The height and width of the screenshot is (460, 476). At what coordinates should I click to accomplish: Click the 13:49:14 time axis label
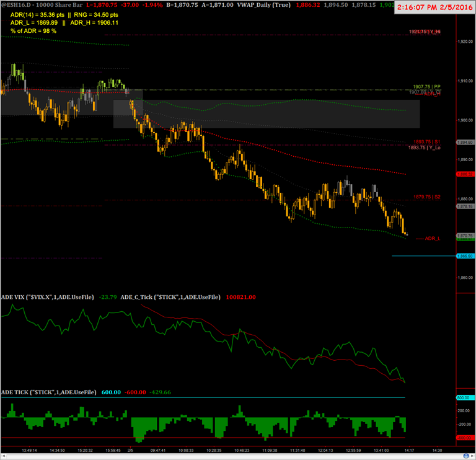click(x=30, y=451)
